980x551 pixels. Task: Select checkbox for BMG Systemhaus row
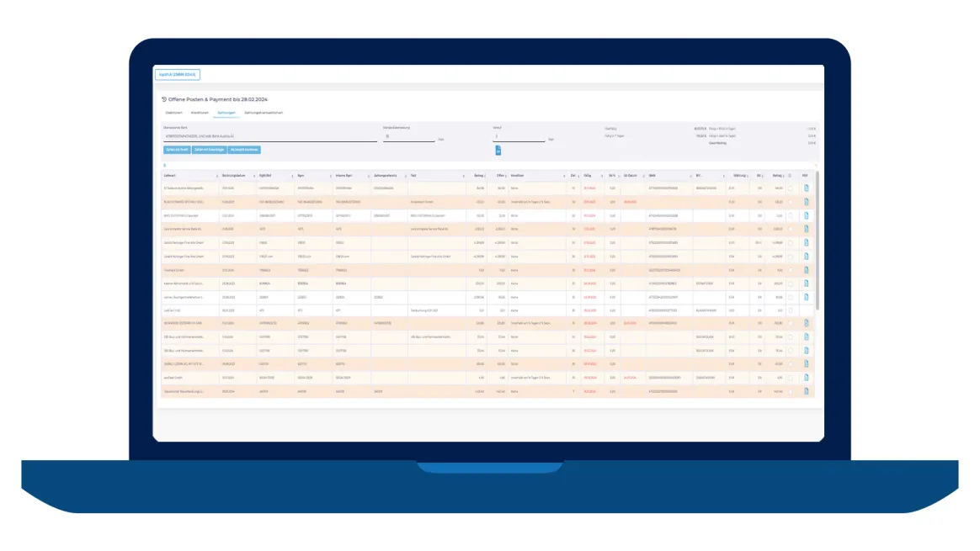790,215
